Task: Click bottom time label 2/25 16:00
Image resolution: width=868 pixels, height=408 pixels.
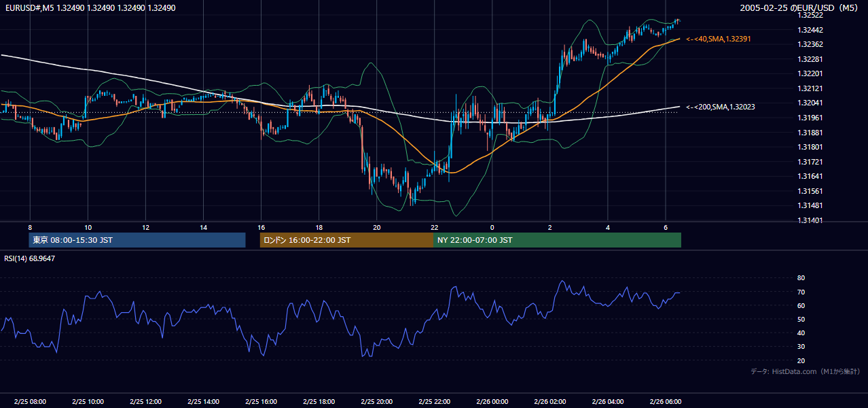Action: click(x=261, y=401)
